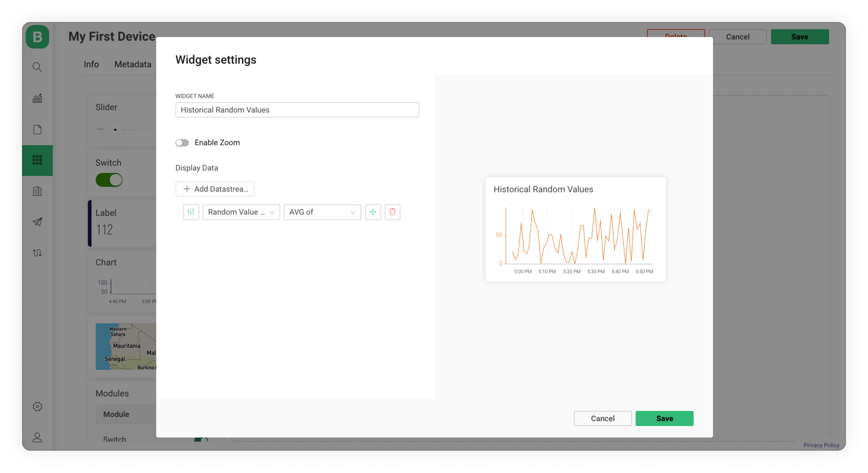Click the paper plane sidebar icon
The width and height of the screenshot is (868, 473).
37,222
